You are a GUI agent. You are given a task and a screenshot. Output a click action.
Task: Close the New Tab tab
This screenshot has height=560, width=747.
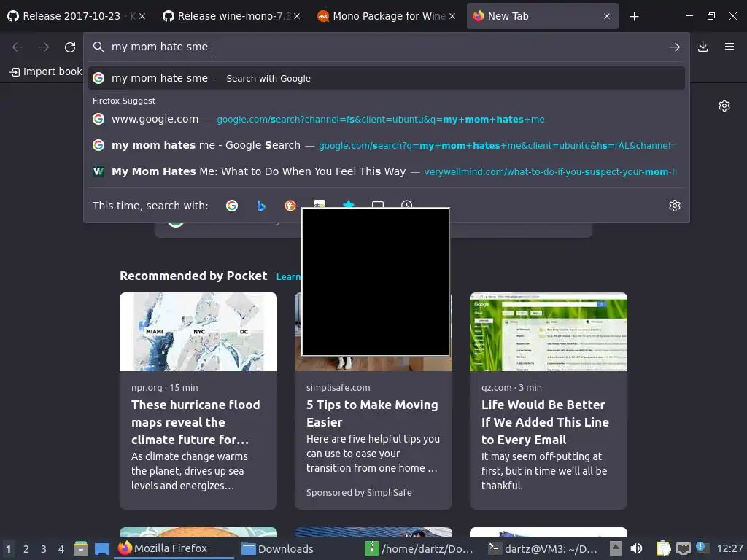pos(607,16)
